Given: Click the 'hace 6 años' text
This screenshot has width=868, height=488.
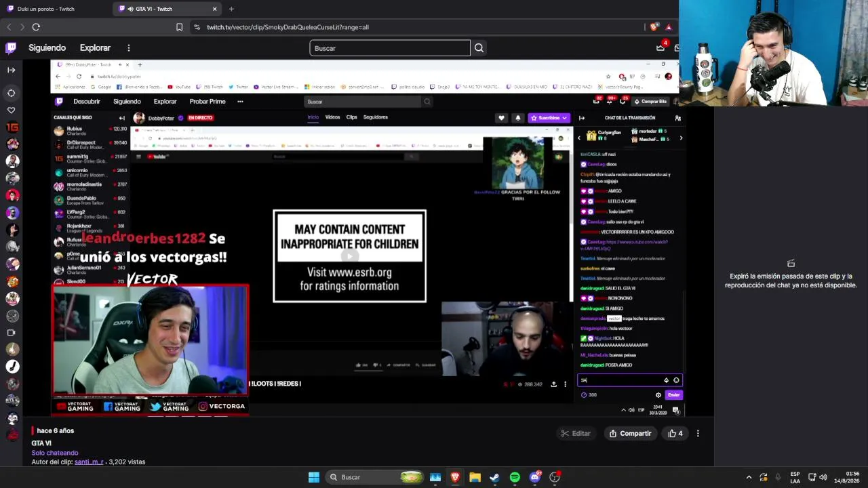Looking at the screenshot, I should [x=56, y=430].
